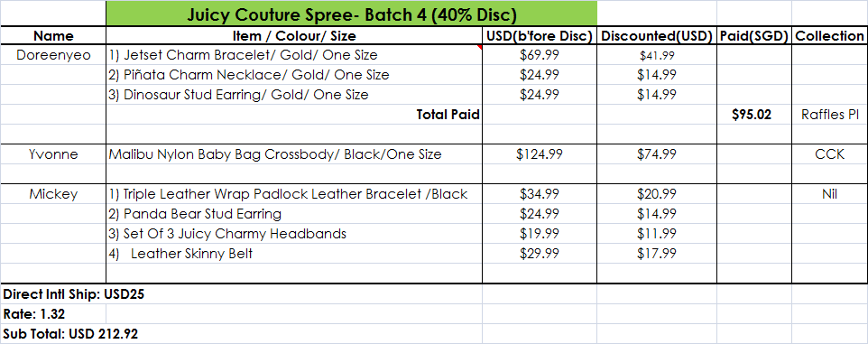Click the USD(b'fore Disc) header cell
868x344 pixels.
click(540, 36)
